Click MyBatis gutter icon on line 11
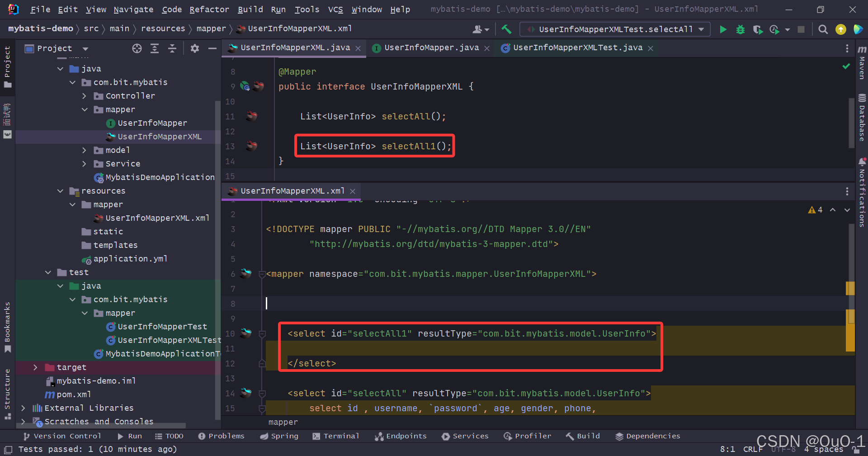Image resolution: width=868 pixels, height=456 pixels. point(252,116)
